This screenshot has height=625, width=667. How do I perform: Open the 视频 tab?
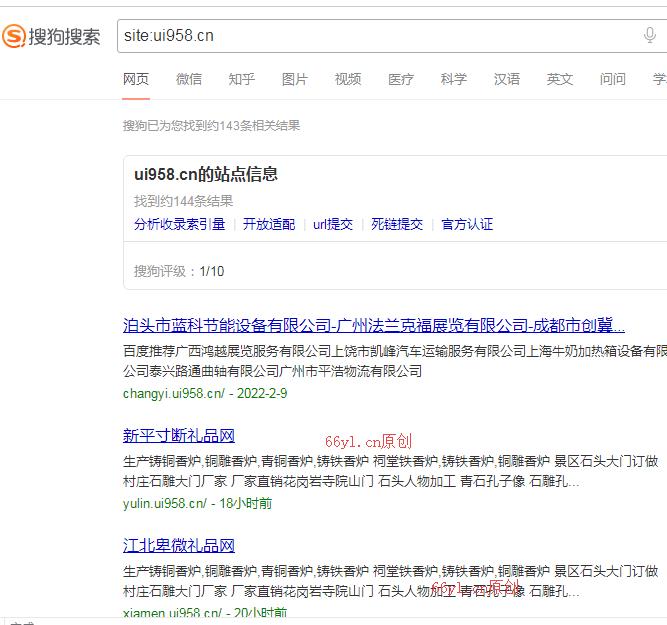(x=348, y=79)
